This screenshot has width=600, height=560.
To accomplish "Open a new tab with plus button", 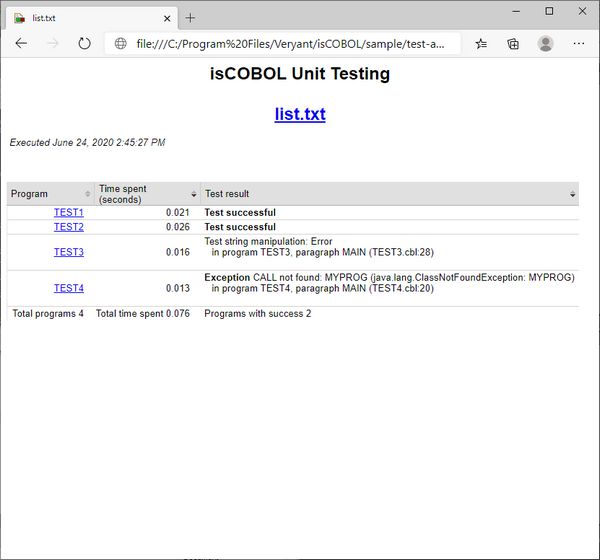I will pos(190,17).
